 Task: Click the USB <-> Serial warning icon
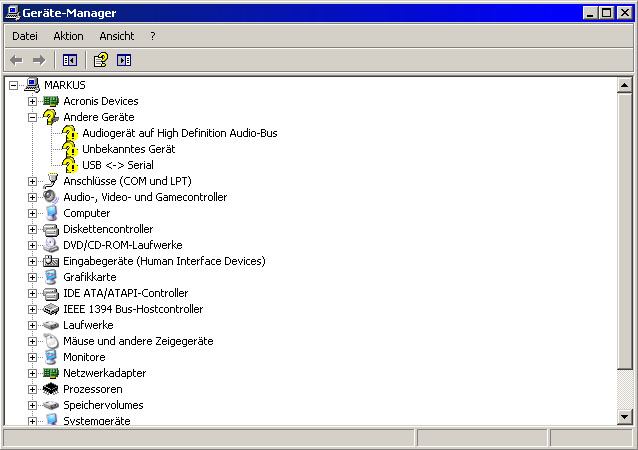[70, 165]
